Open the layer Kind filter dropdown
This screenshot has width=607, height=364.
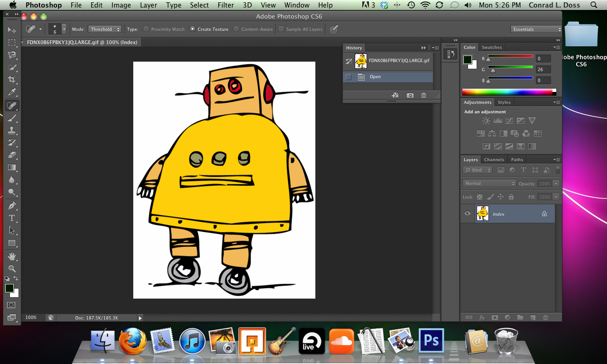point(478,170)
